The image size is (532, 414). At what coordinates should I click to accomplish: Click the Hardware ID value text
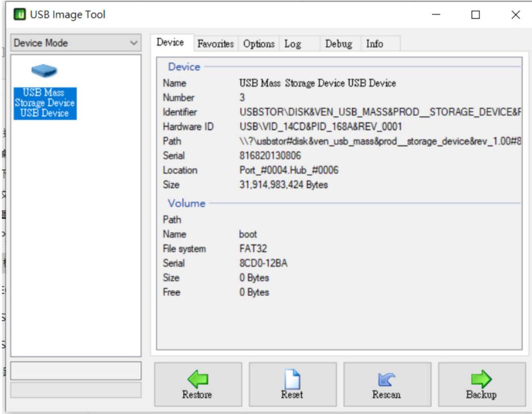pyautogui.click(x=320, y=126)
